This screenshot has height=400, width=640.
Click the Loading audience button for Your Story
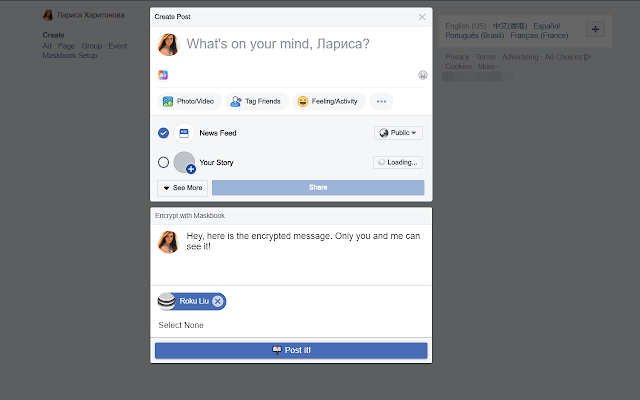pos(398,162)
